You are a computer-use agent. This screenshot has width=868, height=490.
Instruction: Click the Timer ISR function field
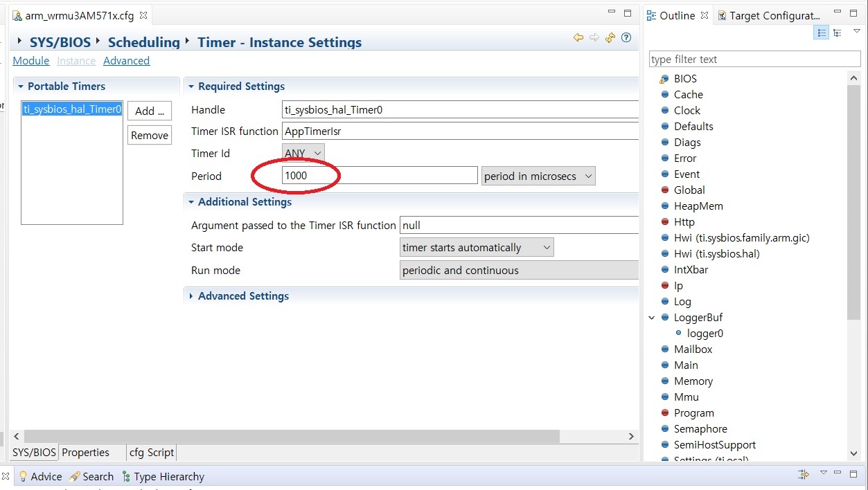coord(460,131)
